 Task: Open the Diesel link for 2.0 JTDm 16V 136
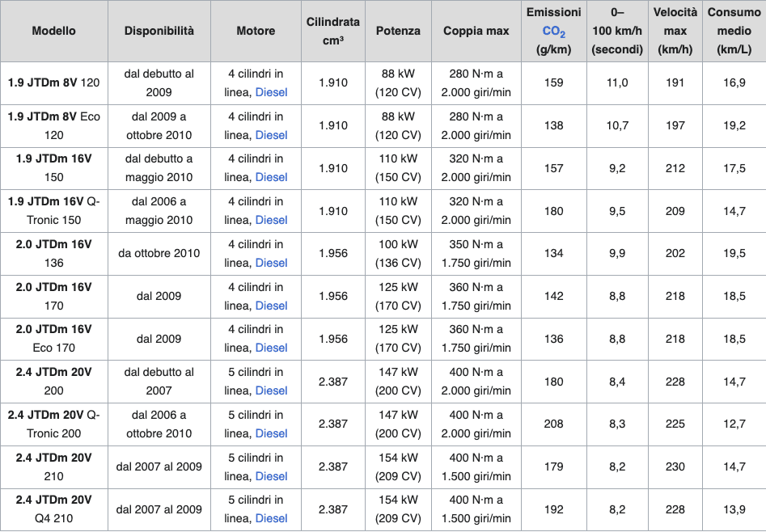click(x=271, y=263)
